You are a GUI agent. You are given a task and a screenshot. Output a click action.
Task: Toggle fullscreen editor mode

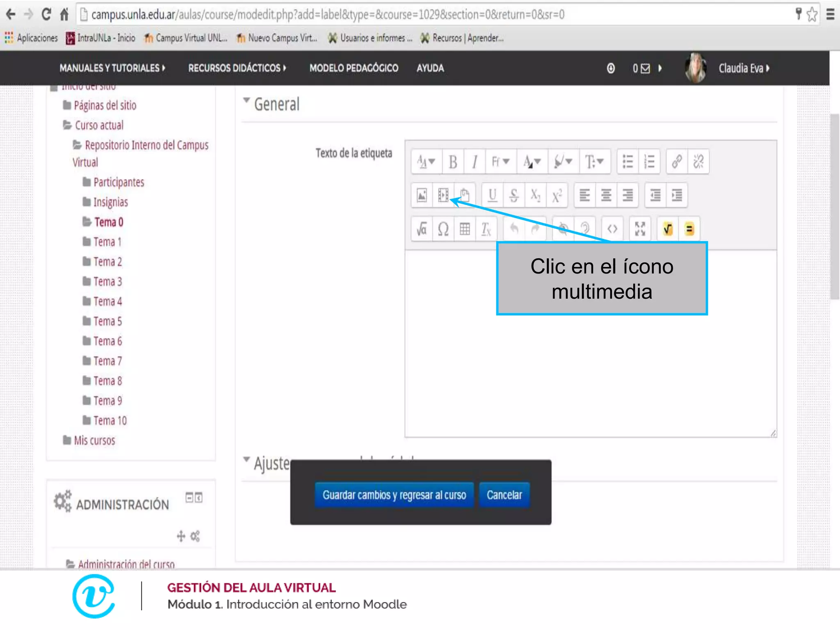[640, 229]
